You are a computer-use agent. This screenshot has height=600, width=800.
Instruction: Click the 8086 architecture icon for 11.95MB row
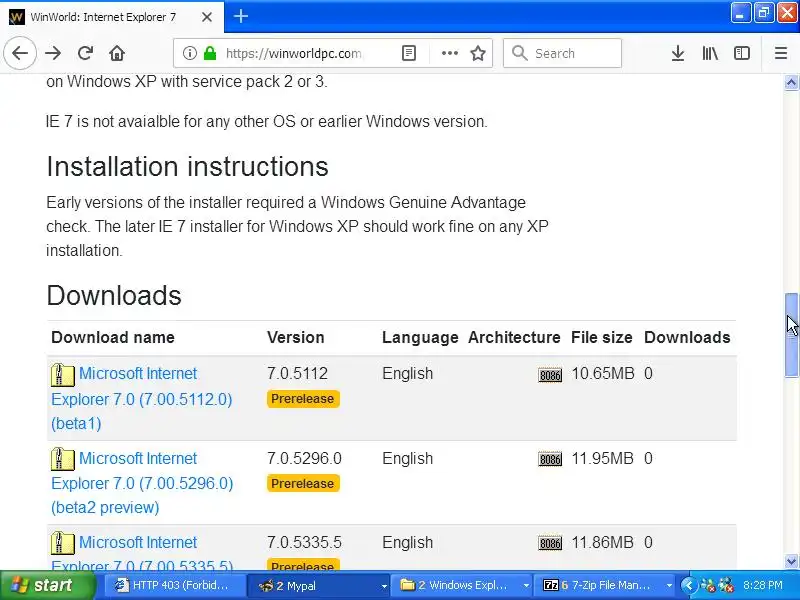550,459
